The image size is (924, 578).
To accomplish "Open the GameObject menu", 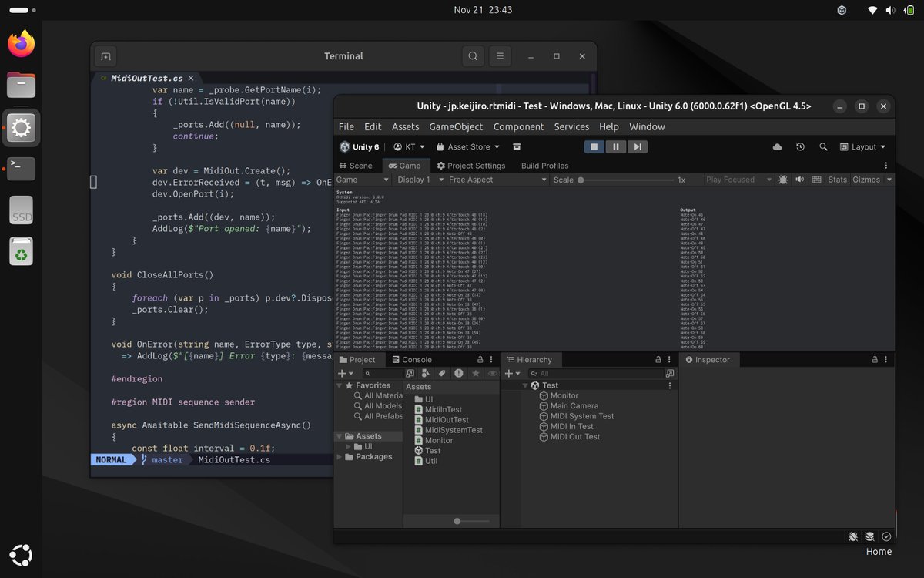I will pos(456,126).
